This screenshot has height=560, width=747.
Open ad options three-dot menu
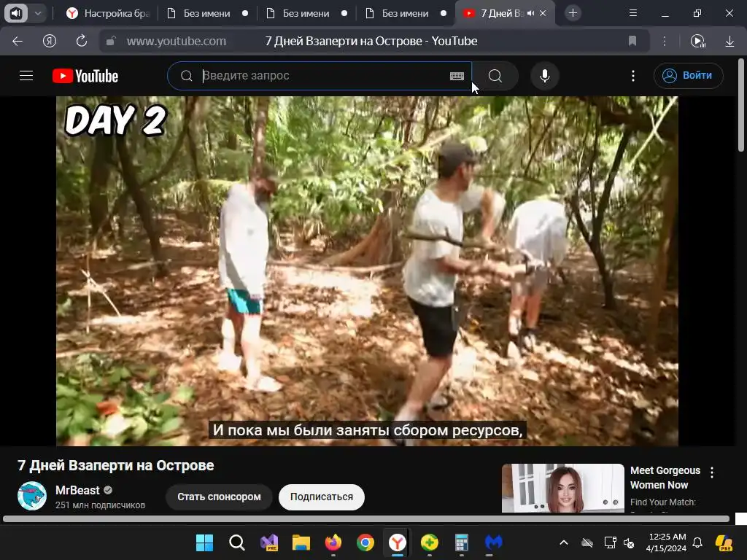click(x=712, y=472)
